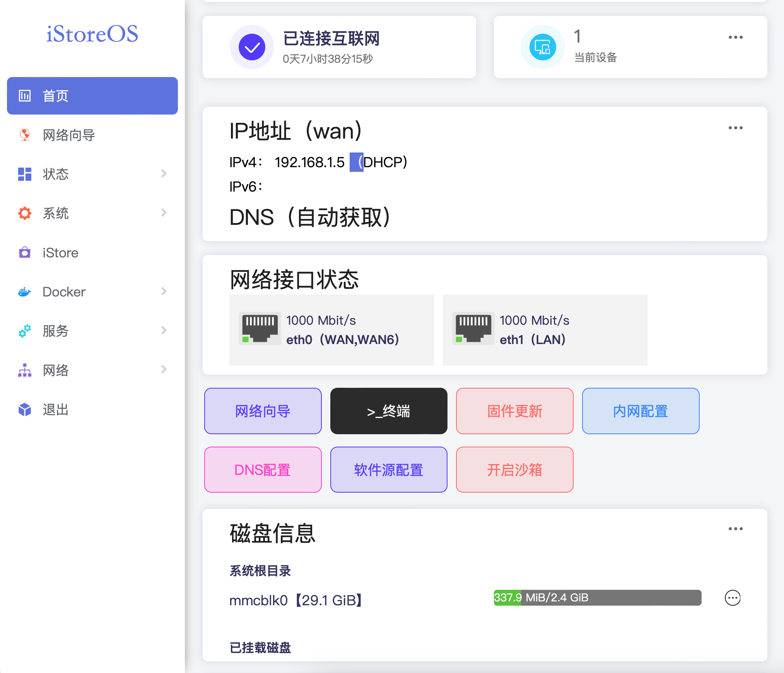The height and width of the screenshot is (673, 784).
Task: Click the mmcblk0【29.1 GiB】entry
Action: [x=296, y=600]
